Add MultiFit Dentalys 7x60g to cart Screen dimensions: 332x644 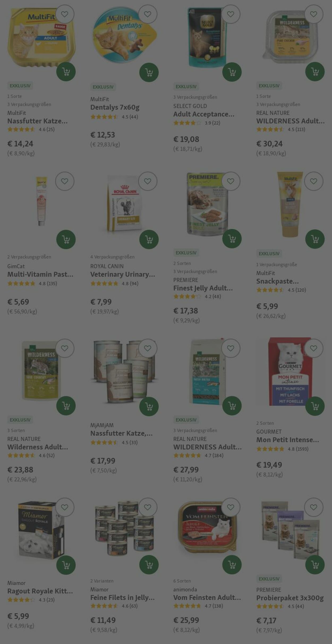coord(149,72)
